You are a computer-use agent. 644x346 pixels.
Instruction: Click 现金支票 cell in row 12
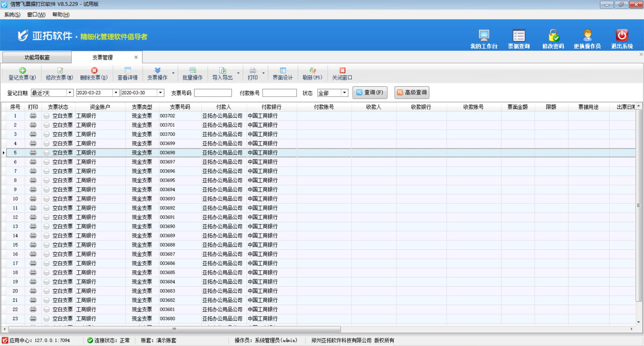[142, 217]
